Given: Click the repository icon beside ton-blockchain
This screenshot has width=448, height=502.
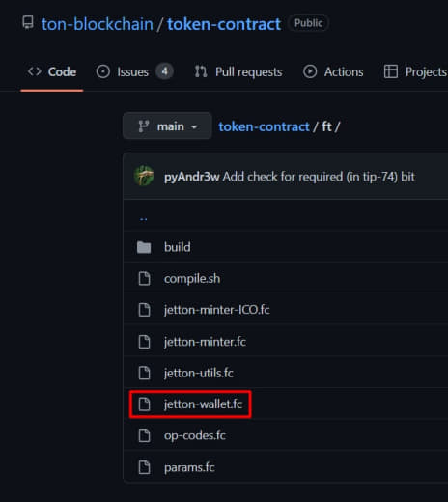Looking at the screenshot, I should pyautogui.click(x=28, y=23).
